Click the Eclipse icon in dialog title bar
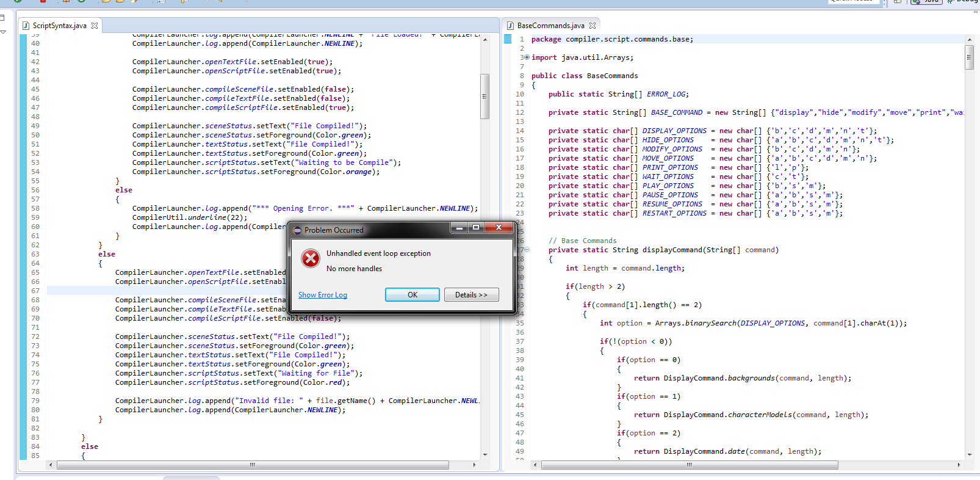This screenshot has width=980, height=480. pos(297,230)
